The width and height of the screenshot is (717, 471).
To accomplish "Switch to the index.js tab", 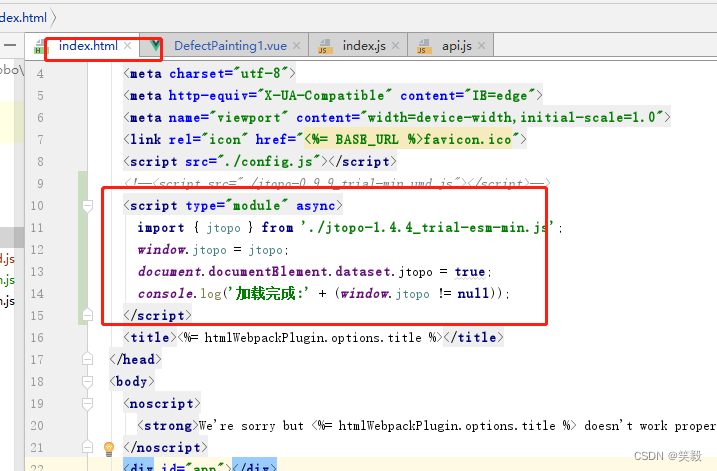I will (x=364, y=46).
